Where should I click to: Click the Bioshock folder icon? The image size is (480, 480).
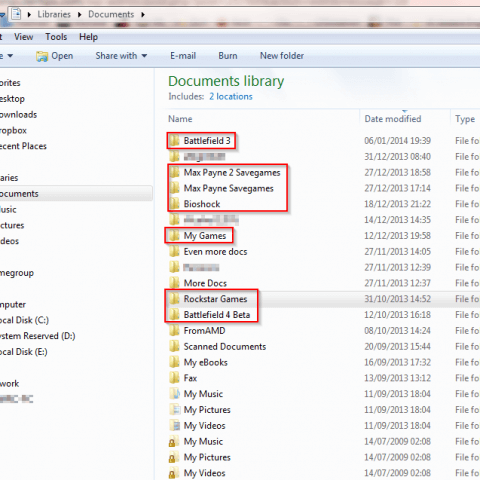coord(174,204)
